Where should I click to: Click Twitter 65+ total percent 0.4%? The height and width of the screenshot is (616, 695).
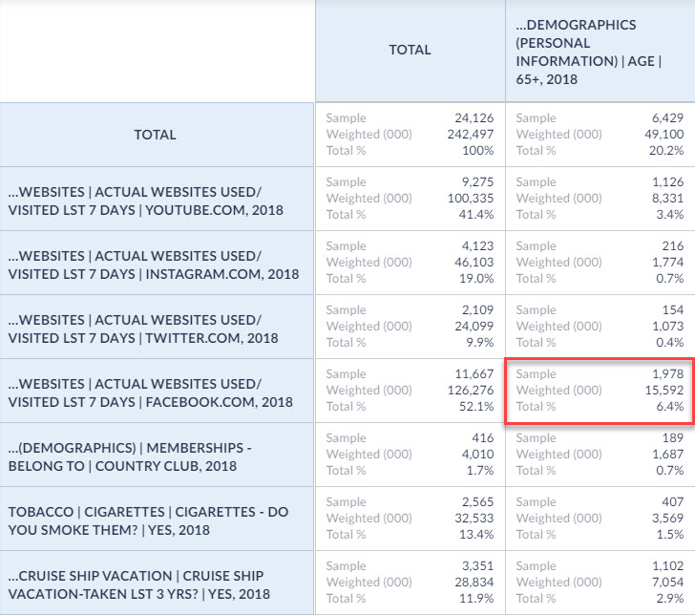pos(670,342)
